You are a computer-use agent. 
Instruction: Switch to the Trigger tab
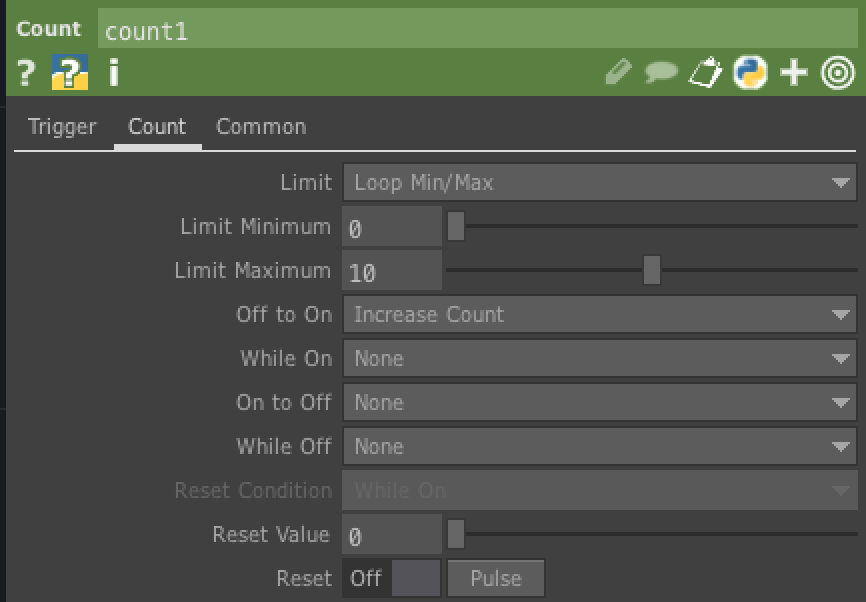click(62, 127)
